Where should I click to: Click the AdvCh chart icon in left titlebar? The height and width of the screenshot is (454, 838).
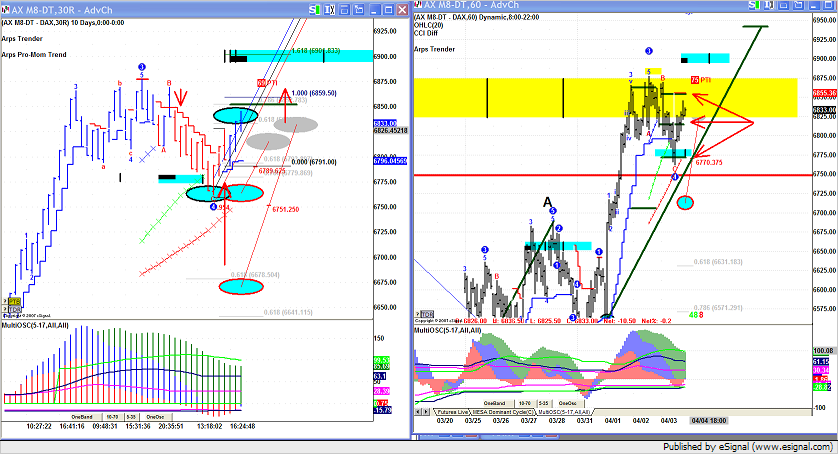point(7,6)
